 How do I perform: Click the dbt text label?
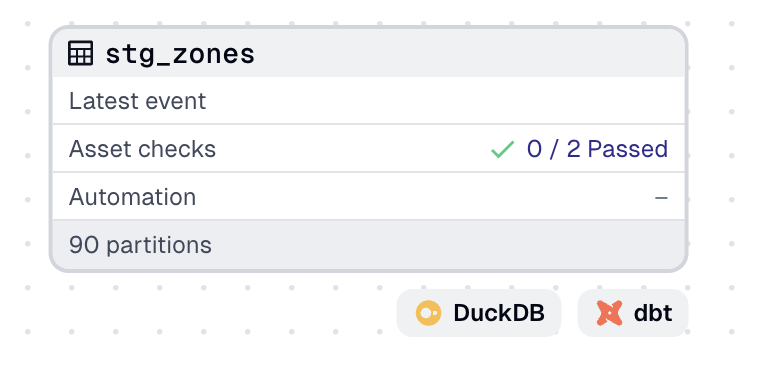tap(653, 313)
